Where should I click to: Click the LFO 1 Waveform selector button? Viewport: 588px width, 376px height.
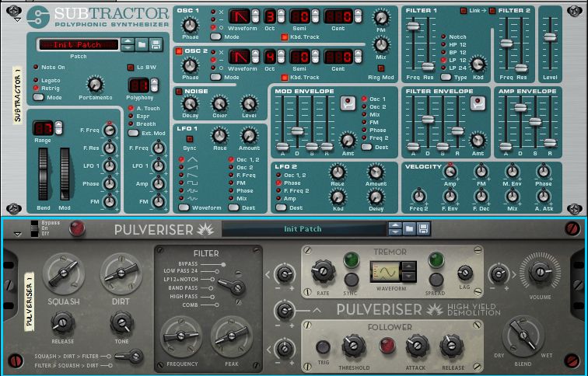[184, 207]
